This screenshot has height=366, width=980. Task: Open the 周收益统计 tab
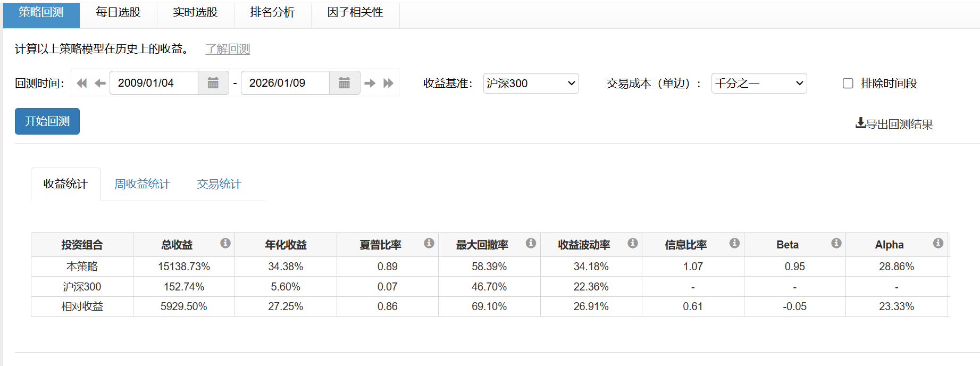142,184
